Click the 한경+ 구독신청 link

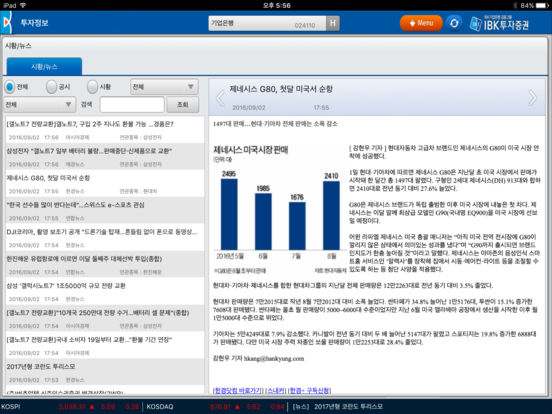pyautogui.click(x=309, y=390)
